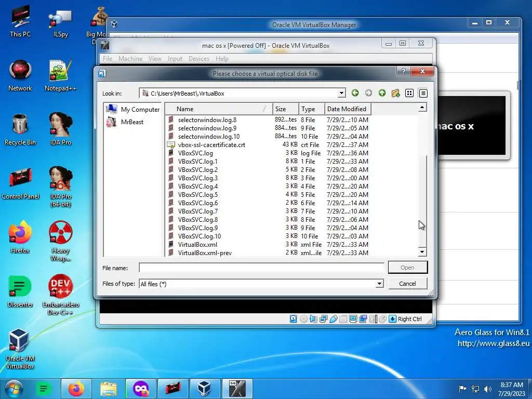This screenshot has height=399, width=532.
Task: Switch file dialog to list view
Action: pos(409,93)
